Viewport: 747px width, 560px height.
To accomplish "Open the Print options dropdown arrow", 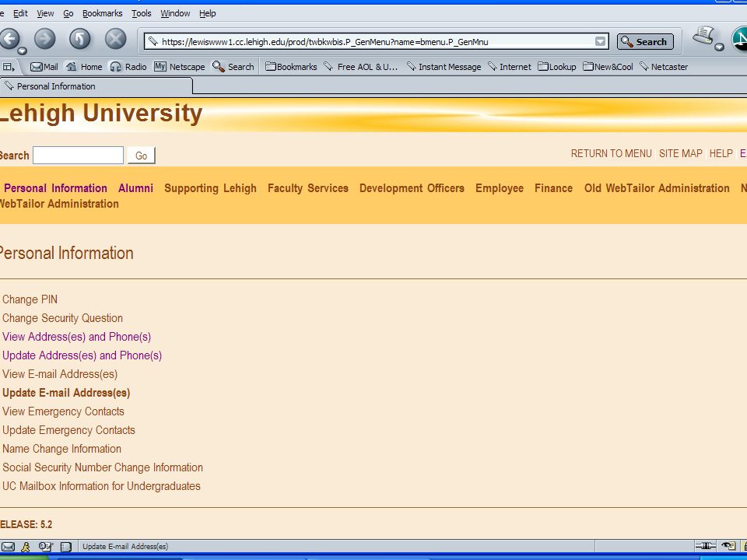I will click(x=719, y=47).
